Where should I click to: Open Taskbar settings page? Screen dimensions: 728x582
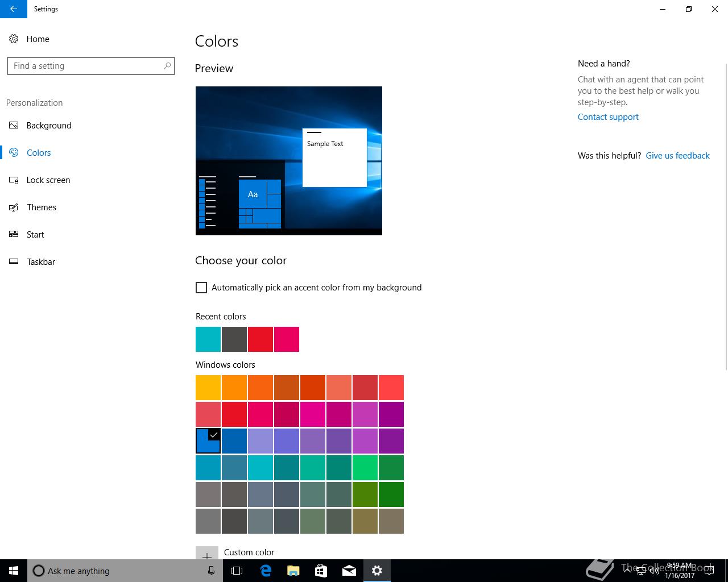pos(41,261)
